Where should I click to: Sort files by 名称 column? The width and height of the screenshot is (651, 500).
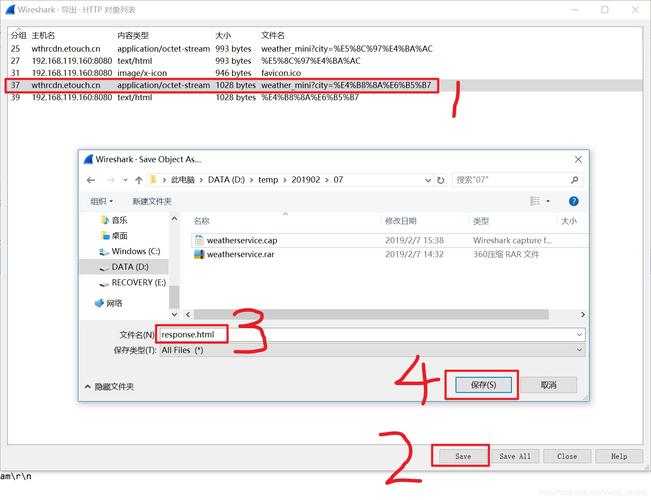click(202, 221)
